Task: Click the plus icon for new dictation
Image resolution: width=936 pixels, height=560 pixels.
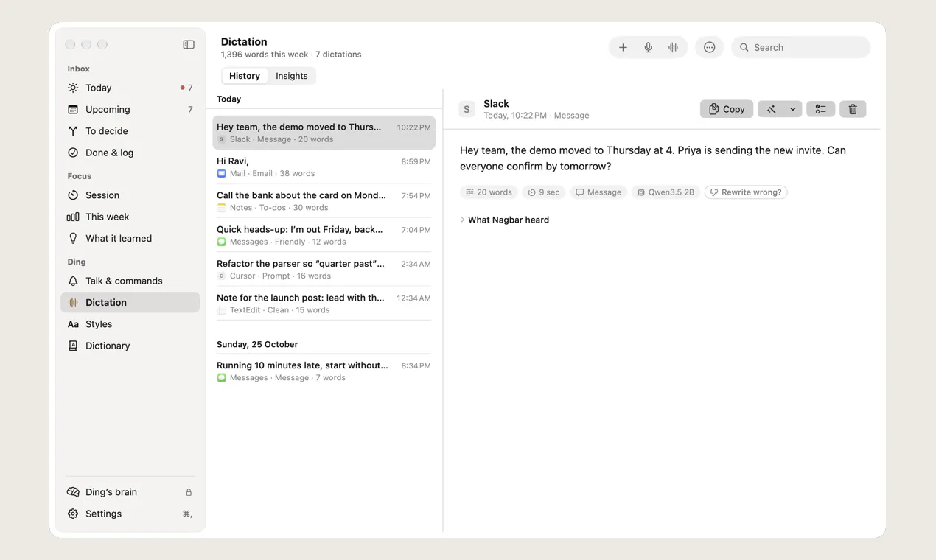Action: click(x=623, y=47)
